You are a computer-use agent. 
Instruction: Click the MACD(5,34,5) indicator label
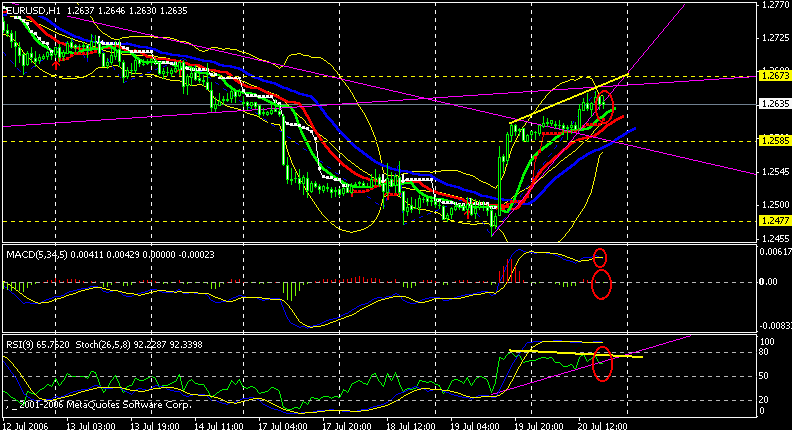pos(36,255)
